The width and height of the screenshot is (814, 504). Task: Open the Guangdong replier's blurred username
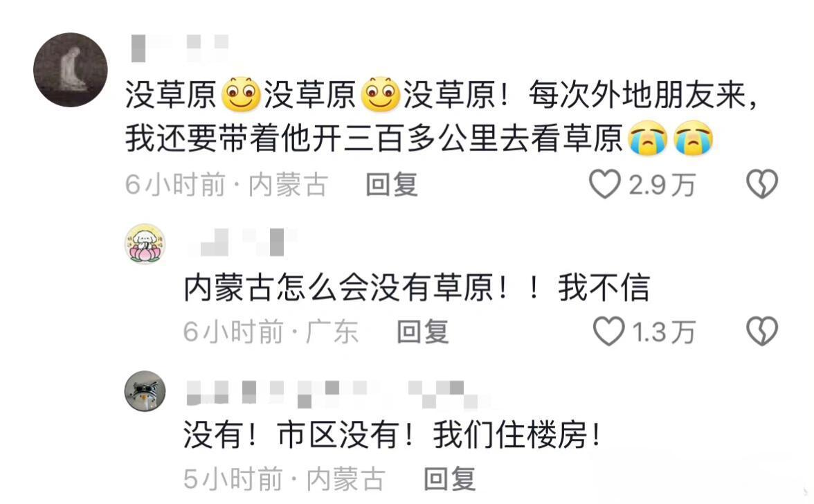tap(242, 242)
